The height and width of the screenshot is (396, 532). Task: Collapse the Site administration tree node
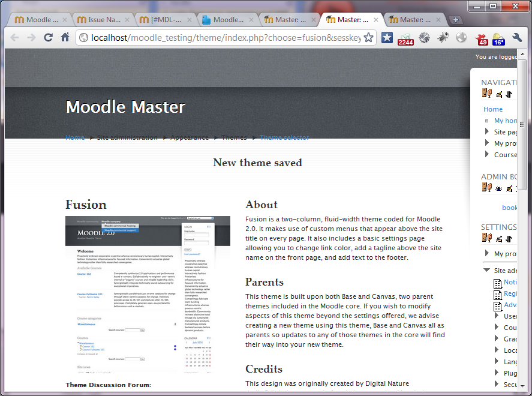click(x=486, y=270)
